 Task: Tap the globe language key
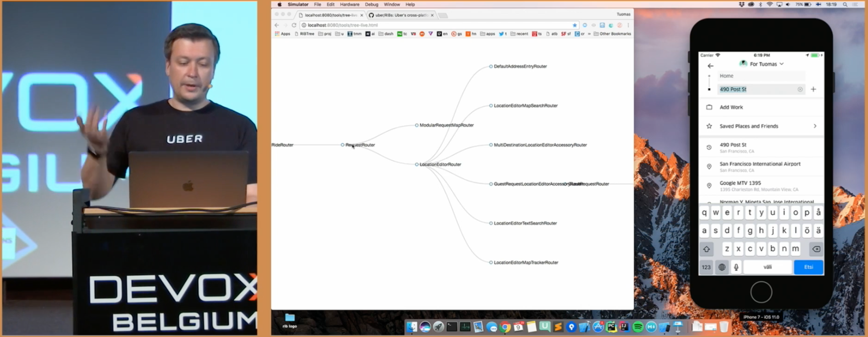722,267
